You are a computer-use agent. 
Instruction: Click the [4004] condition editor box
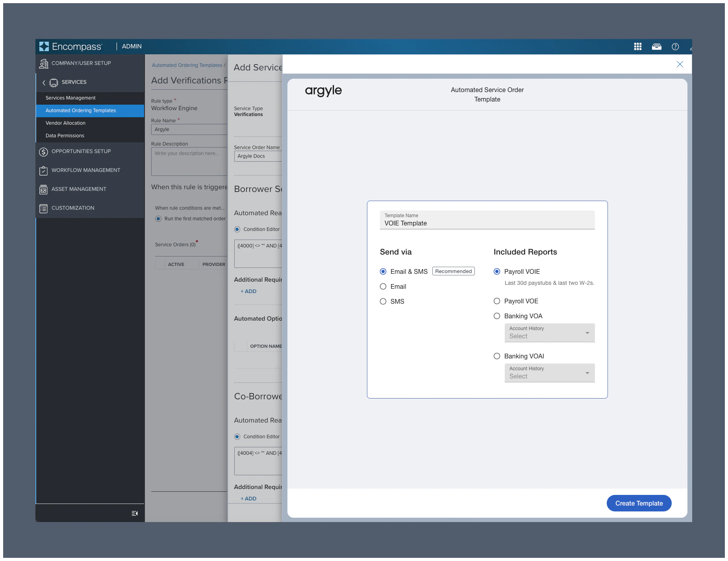point(258,461)
